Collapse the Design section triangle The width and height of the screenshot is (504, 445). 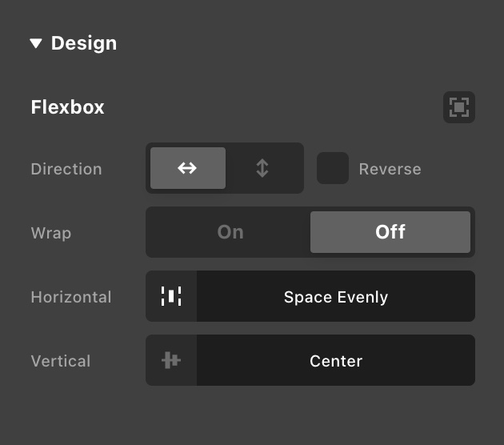click(x=36, y=43)
